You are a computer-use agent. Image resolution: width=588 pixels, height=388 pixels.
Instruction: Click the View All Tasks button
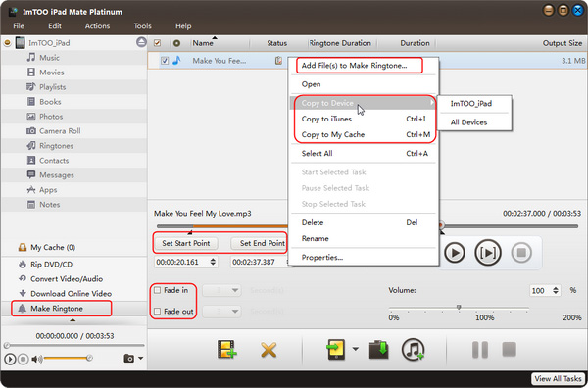[x=559, y=378]
